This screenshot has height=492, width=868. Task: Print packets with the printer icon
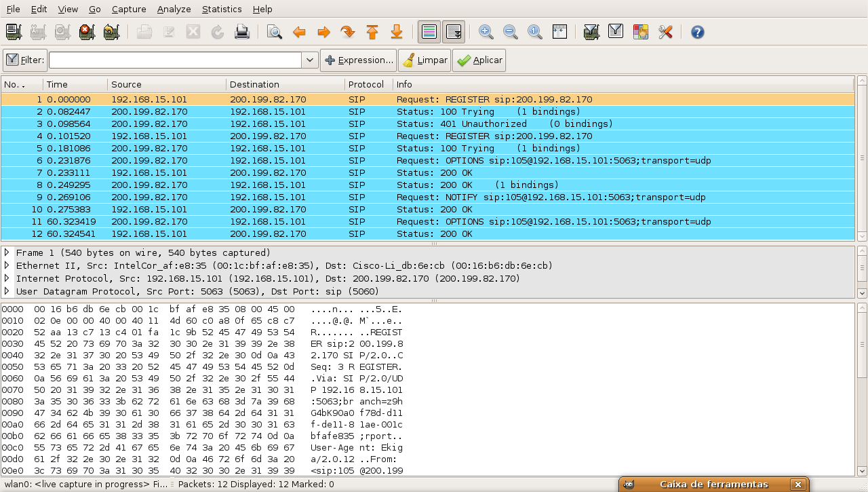click(x=242, y=32)
